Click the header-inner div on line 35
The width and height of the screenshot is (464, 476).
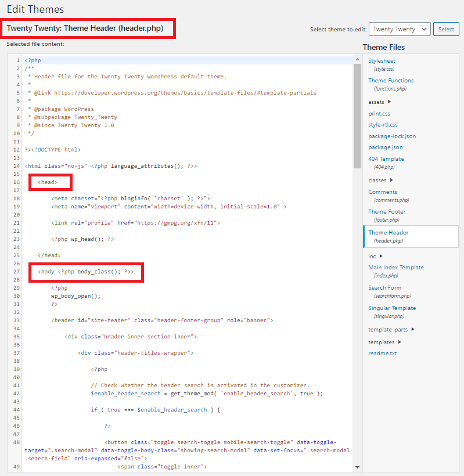[x=131, y=336]
